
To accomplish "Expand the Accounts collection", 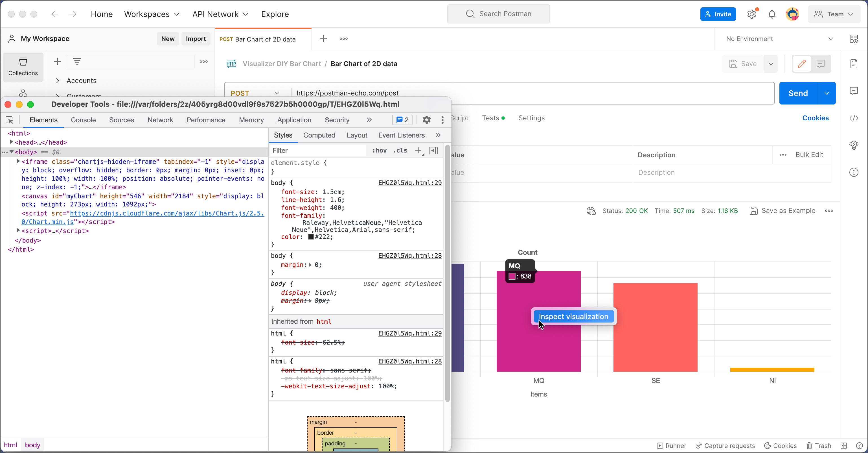I will point(58,80).
